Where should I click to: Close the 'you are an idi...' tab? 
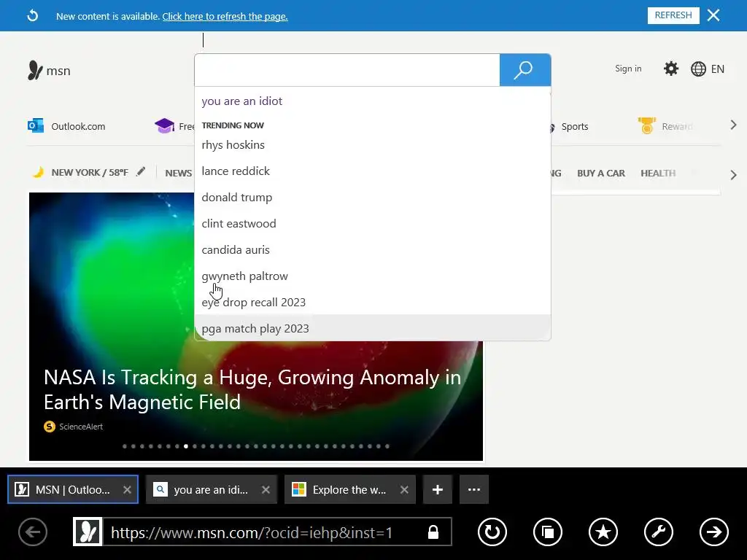pyautogui.click(x=266, y=489)
